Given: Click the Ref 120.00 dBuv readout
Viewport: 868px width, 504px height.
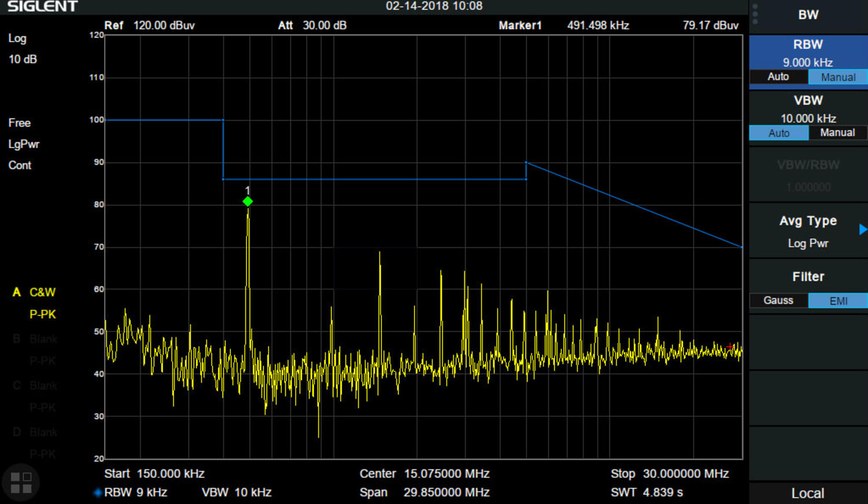Looking at the screenshot, I should coord(149,25).
